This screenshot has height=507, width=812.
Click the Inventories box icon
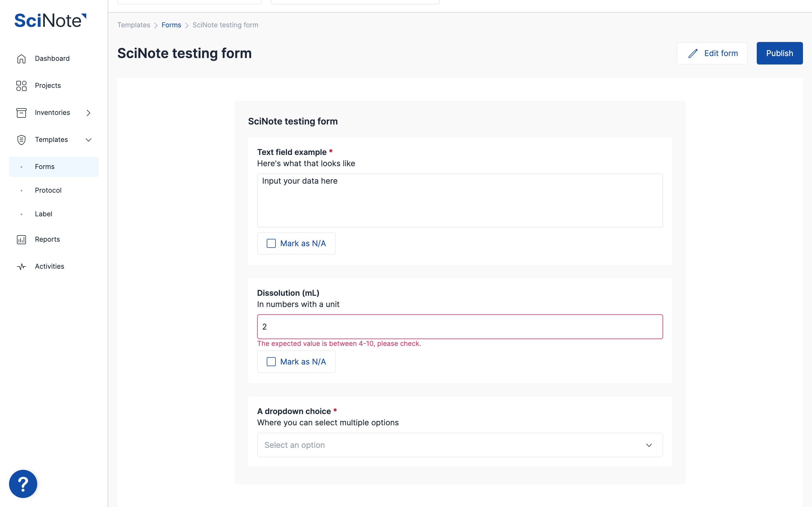pos(21,113)
